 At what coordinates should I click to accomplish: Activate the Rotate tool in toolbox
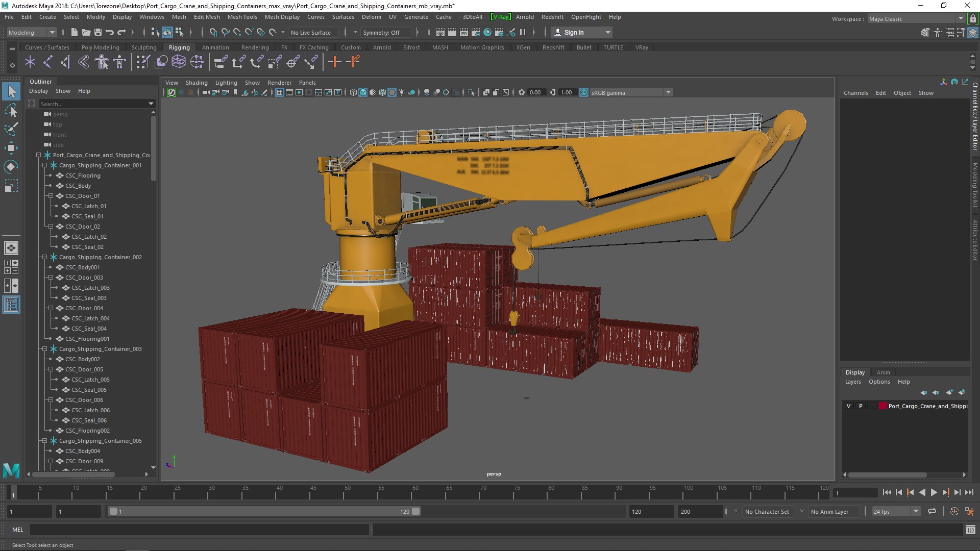[11, 167]
